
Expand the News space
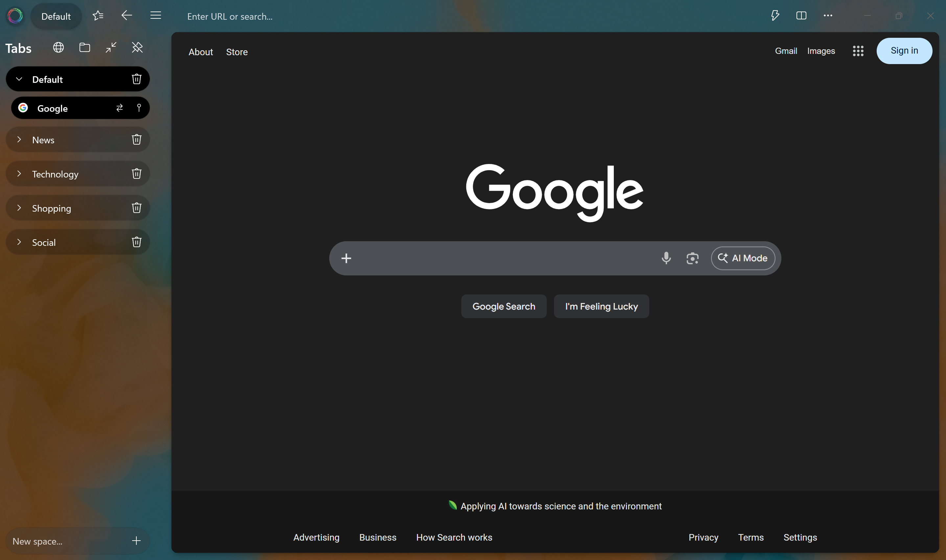tap(19, 140)
